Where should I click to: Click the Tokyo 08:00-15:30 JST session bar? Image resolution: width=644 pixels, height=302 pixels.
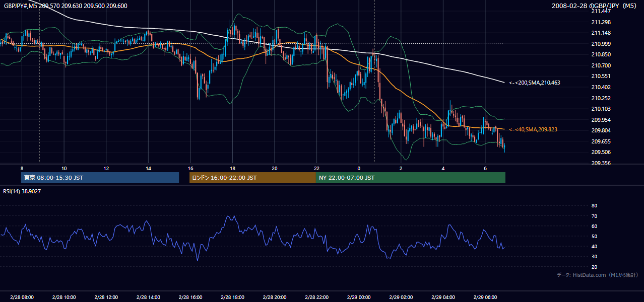click(100, 178)
